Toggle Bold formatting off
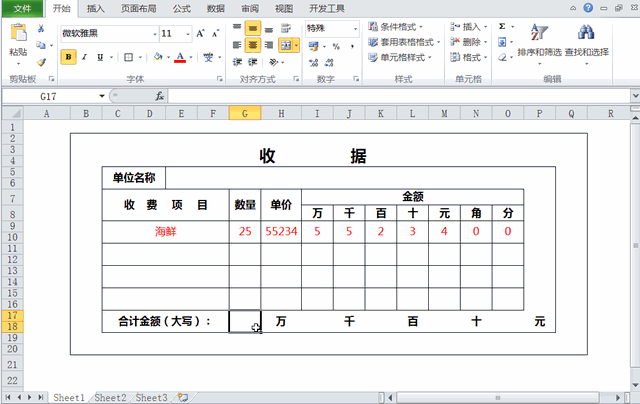The image size is (640, 404). [69, 57]
